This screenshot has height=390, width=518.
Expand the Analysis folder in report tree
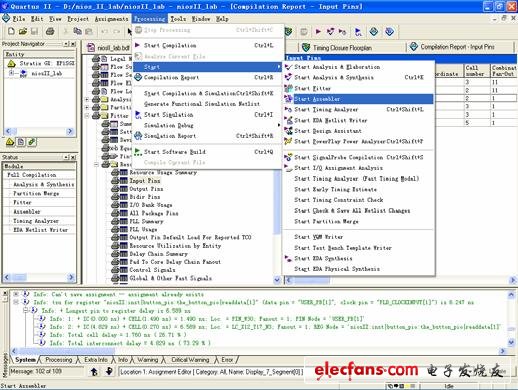coord(87,99)
